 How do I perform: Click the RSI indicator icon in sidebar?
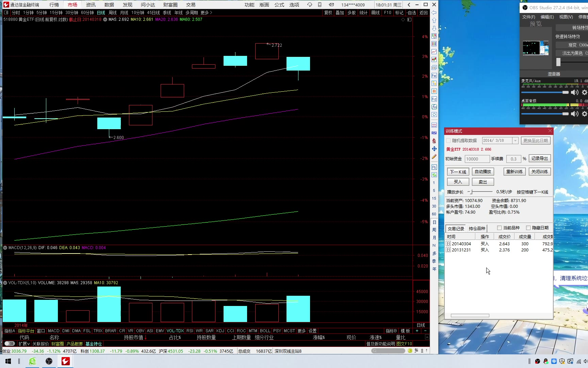434,133
